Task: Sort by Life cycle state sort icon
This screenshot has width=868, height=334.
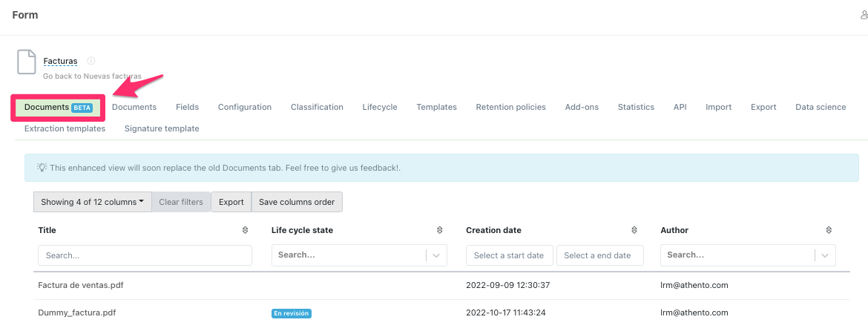Action: [440, 231]
